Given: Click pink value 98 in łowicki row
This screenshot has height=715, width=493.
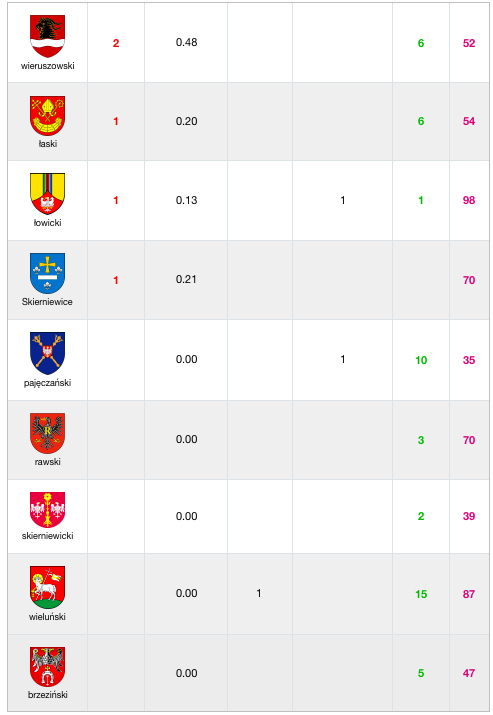Looking at the screenshot, I should [469, 200].
